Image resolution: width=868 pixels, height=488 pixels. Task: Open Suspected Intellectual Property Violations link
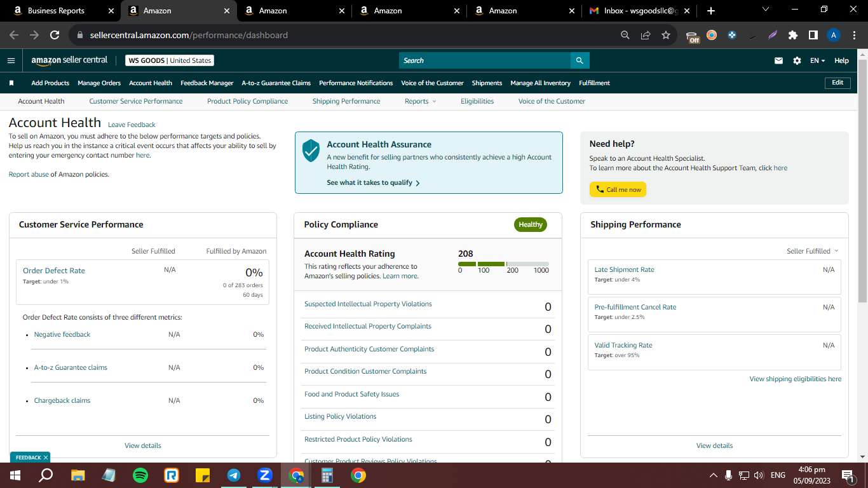(x=368, y=304)
